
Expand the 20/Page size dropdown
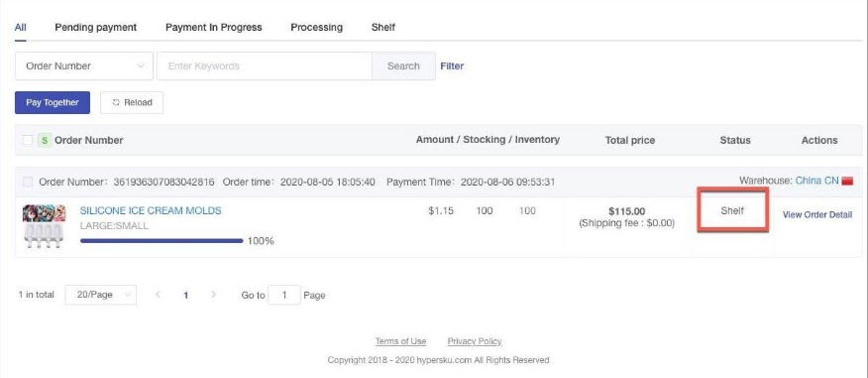(101, 295)
